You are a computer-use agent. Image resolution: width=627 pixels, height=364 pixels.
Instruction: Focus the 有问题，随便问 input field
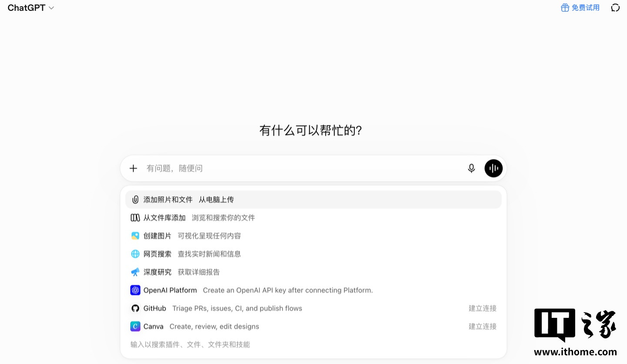[304, 168]
